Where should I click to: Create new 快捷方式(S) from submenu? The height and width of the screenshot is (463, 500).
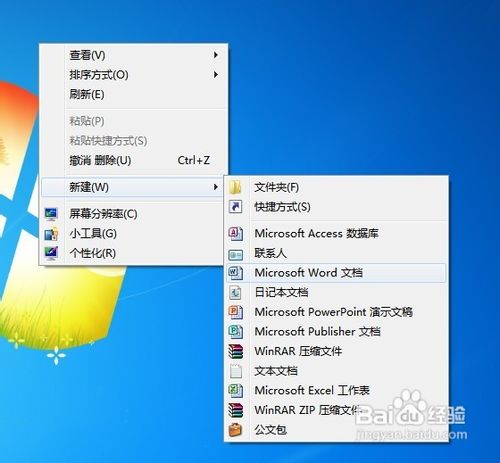[x=336, y=207]
